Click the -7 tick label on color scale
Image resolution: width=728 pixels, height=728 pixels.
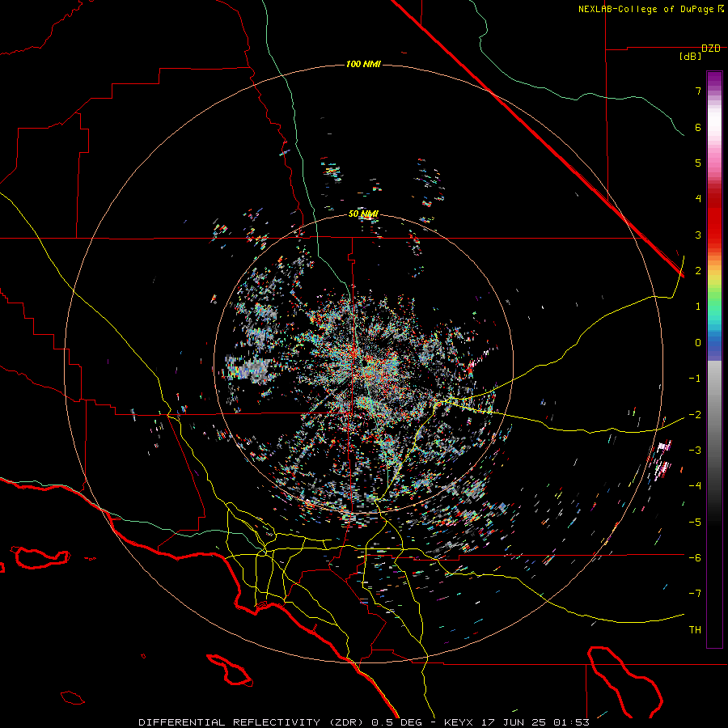tap(695, 594)
